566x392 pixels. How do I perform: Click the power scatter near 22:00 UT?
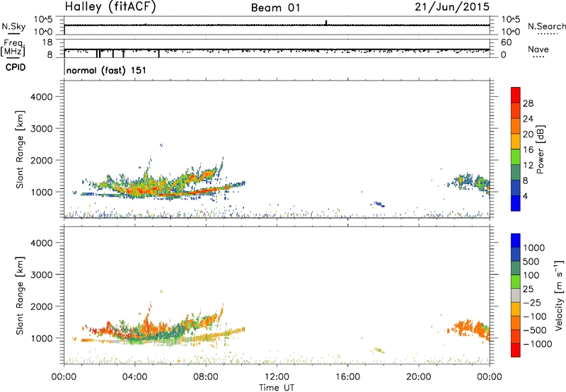(468, 182)
